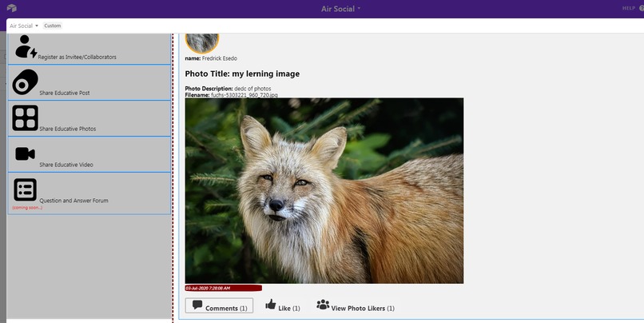Image resolution: width=644 pixels, height=323 pixels.
Task: Click the Share Educative Post icon
Action: (x=25, y=82)
